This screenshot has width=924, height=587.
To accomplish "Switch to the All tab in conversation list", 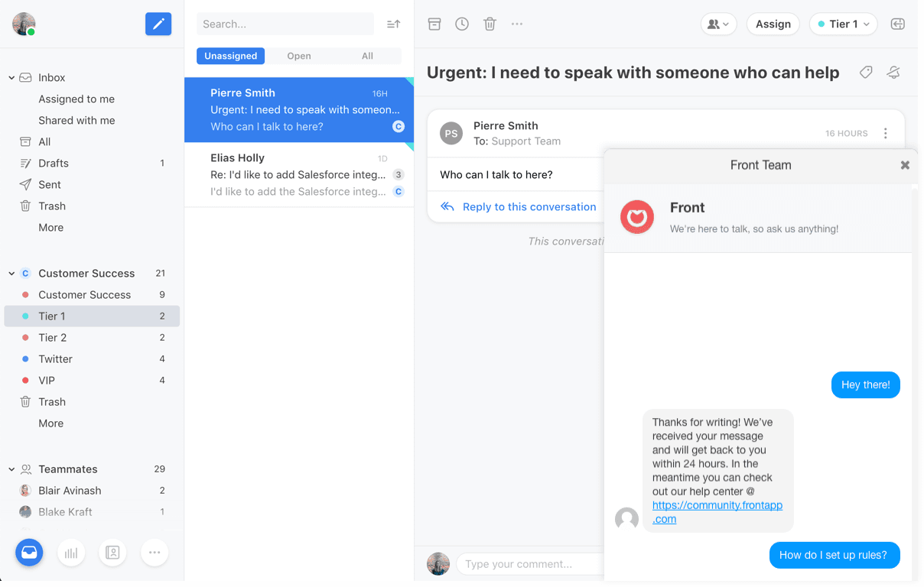I will tap(367, 56).
